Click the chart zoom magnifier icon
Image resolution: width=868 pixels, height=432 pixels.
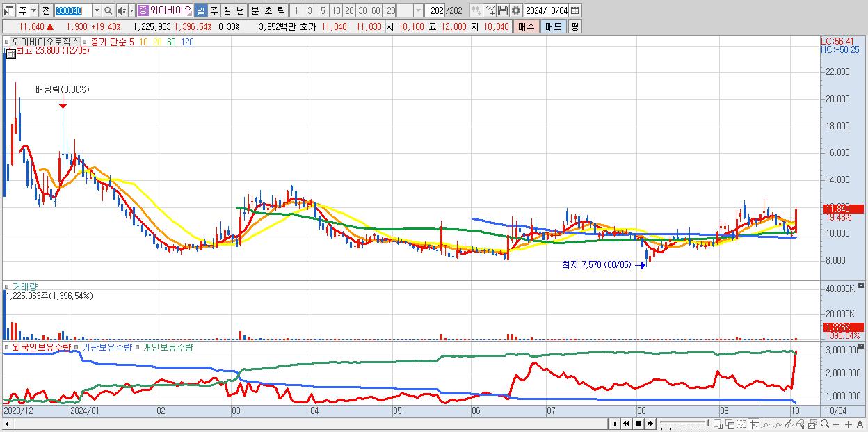click(x=825, y=424)
